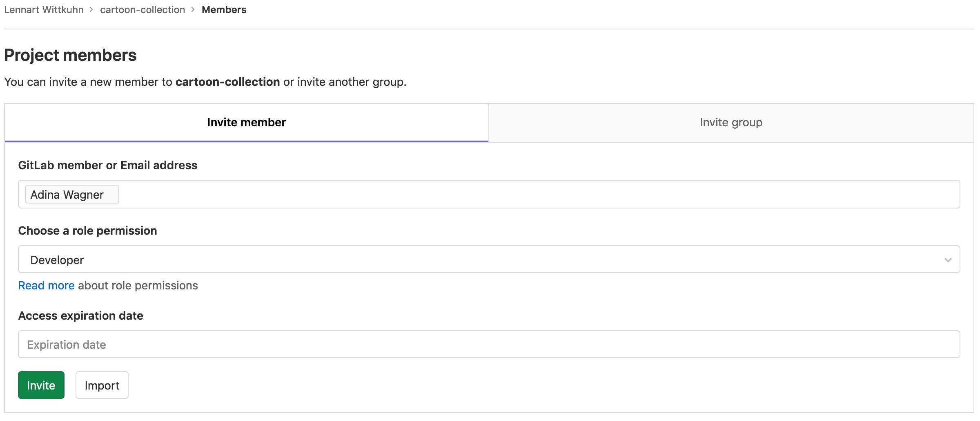This screenshot has height=421, width=980.
Task: Open the Developer role permission dropdown
Action: [488, 260]
